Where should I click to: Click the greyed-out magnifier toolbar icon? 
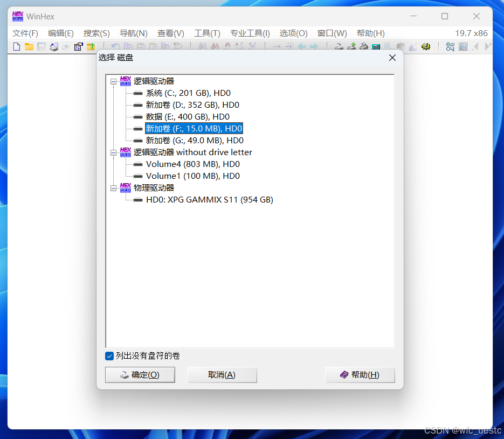388,46
